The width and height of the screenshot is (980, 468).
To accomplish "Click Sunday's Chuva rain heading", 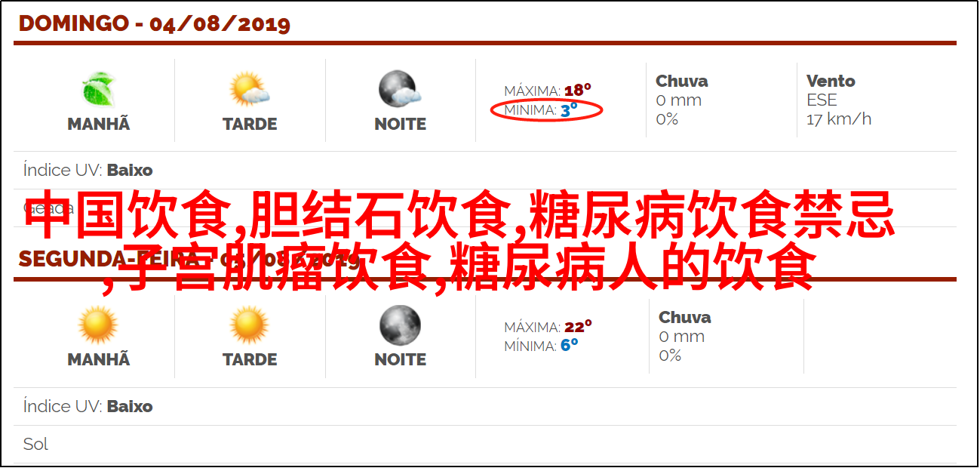I will (681, 81).
